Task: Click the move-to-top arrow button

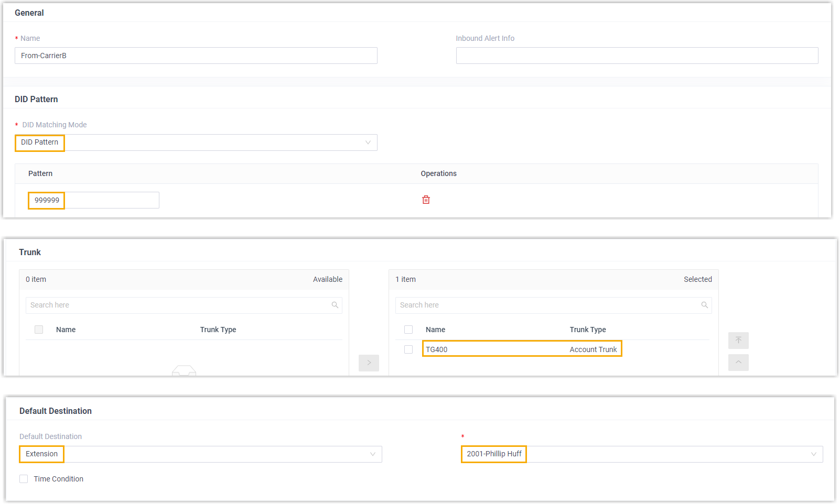Action: point(738,341)
